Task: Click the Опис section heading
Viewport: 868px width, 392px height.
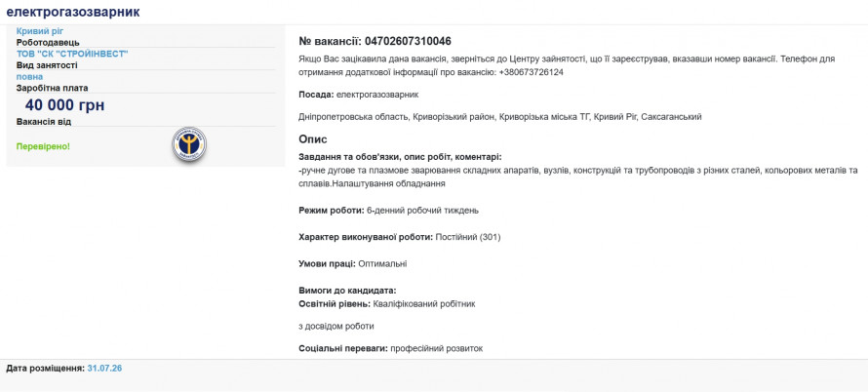Action: 313,139
